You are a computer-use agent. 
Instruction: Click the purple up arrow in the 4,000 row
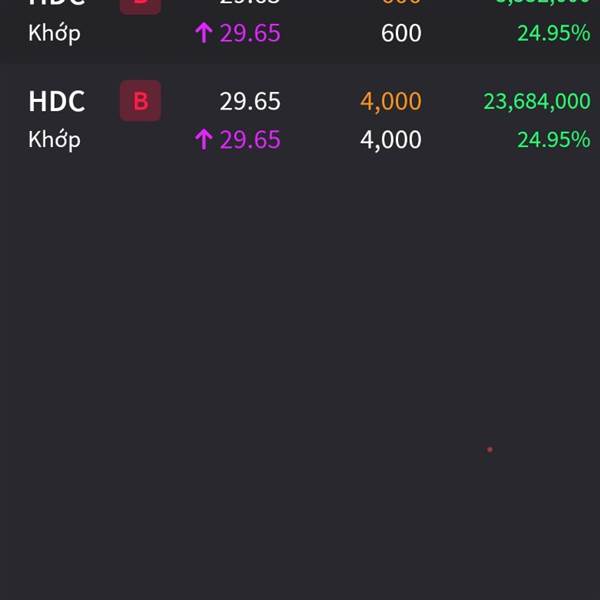(204, 139)
